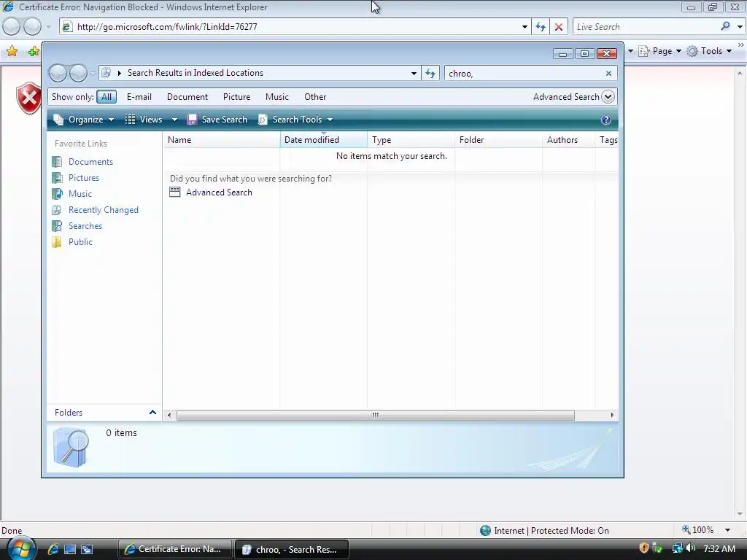Screen dimensions: 747x560
Task: Filter results to E-mail
Action: (139, 97)
